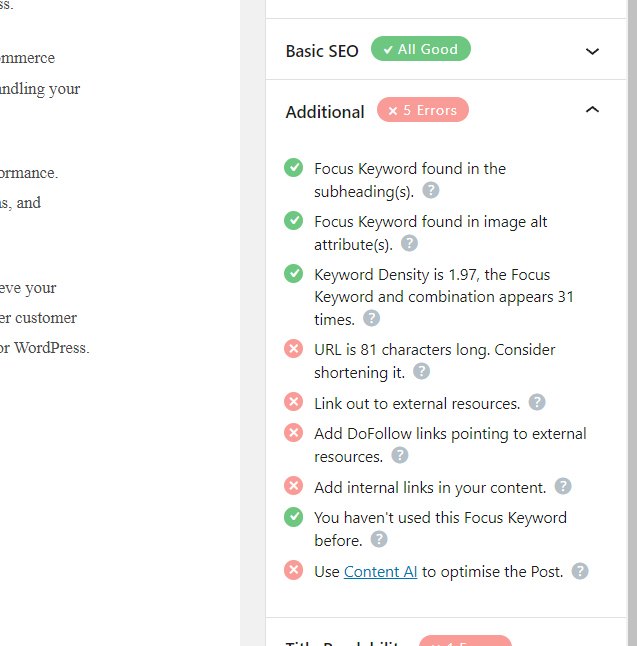The image size is (637, 646).
Task: Click green check beside Keyword Density test
Action: (x=293, y=273)
